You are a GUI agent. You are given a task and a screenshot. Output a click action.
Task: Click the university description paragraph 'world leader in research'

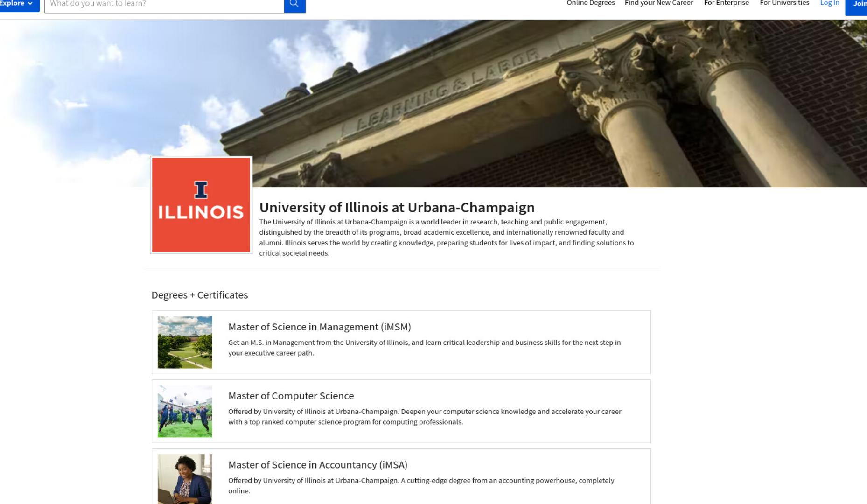447,238
